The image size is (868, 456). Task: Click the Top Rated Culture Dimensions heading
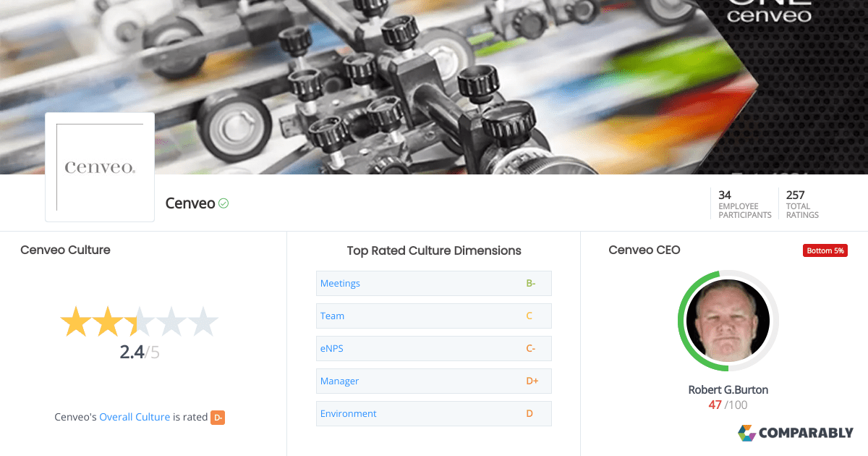click(x=434, y=250)
